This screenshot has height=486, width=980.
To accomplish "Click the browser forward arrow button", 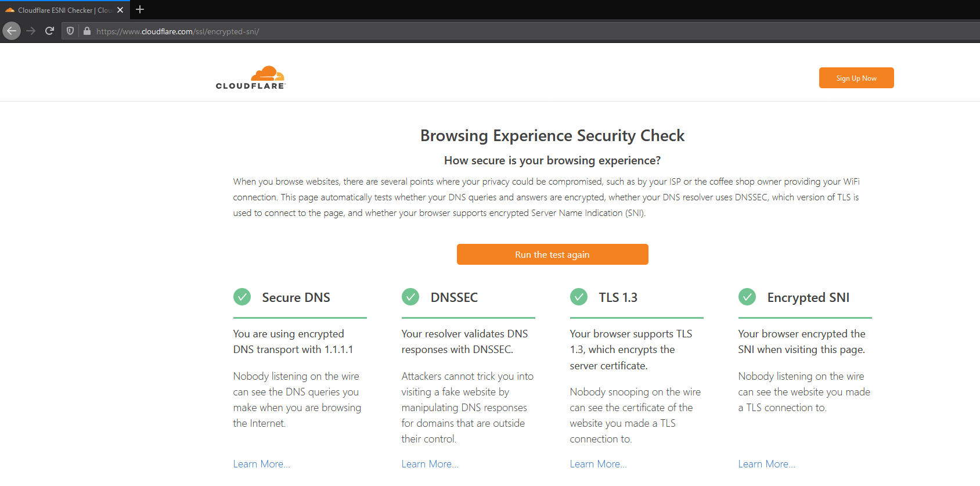I will click(31, 31).
